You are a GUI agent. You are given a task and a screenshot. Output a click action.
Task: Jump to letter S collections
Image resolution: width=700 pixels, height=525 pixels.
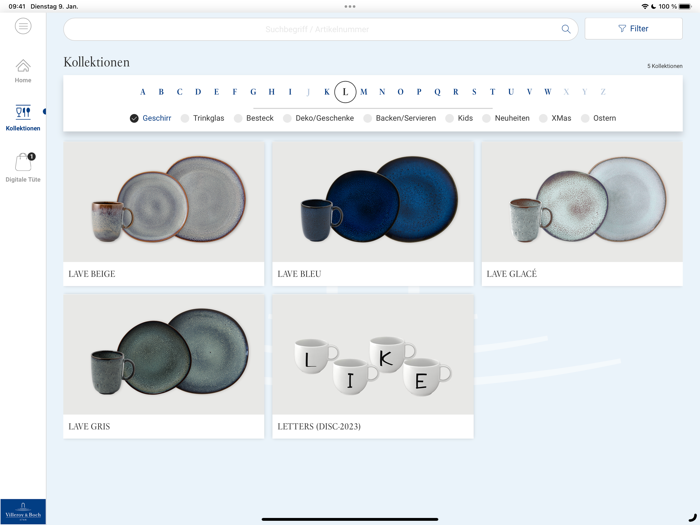click(x=474, y=92)
